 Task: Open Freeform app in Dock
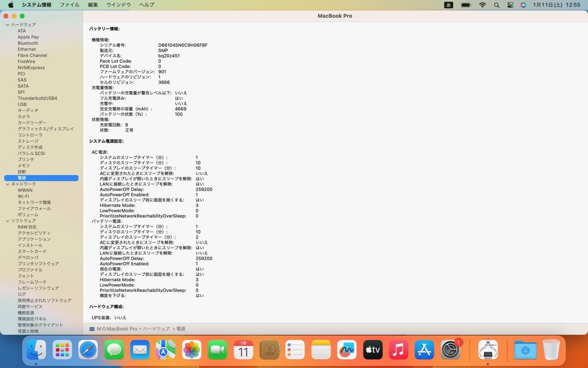347,350
